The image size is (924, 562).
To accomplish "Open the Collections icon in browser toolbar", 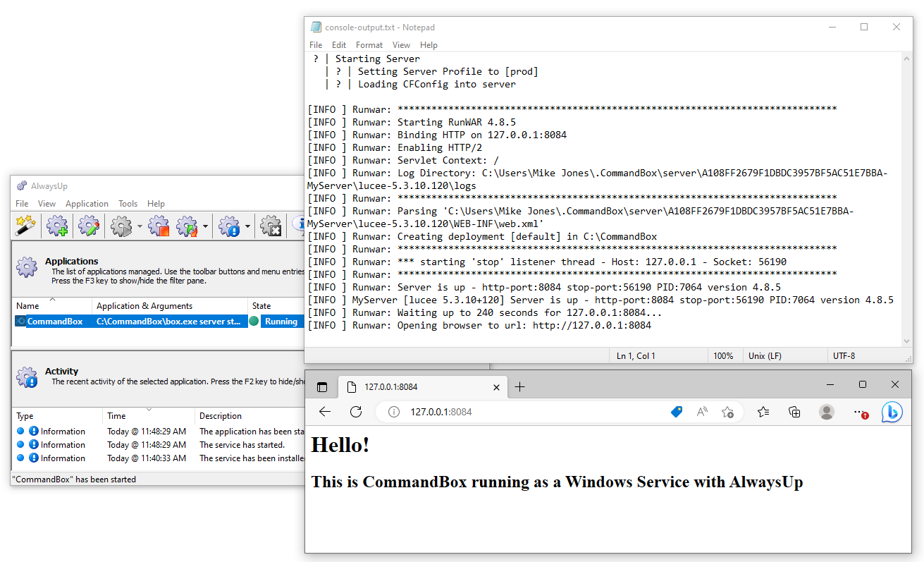I will point(794,412).
